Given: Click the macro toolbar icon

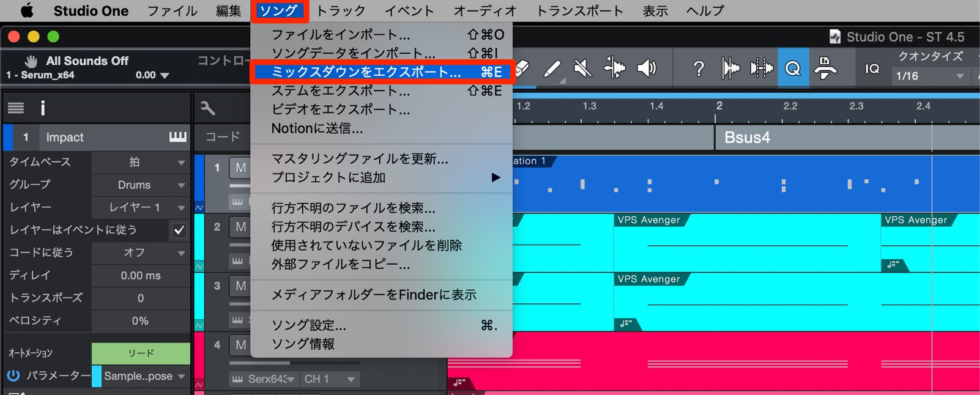Looking at the screenshot, I should tap(825, 68).
